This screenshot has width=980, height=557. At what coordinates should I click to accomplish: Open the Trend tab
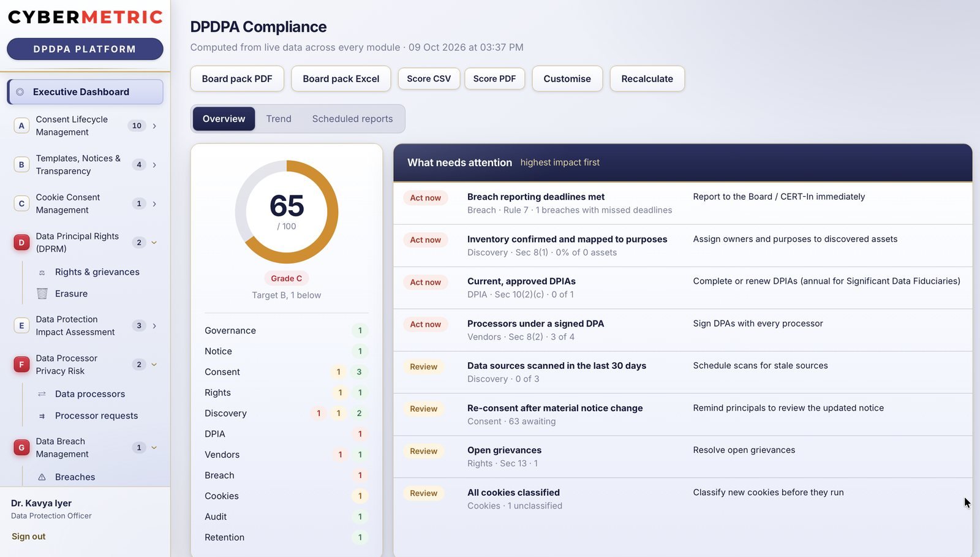279,119
